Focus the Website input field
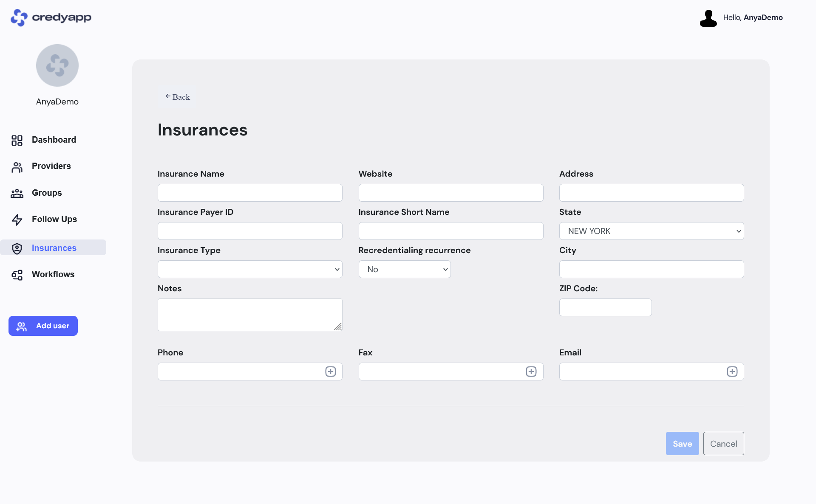Viewport: 816px width, 504px height. point(451,193)
